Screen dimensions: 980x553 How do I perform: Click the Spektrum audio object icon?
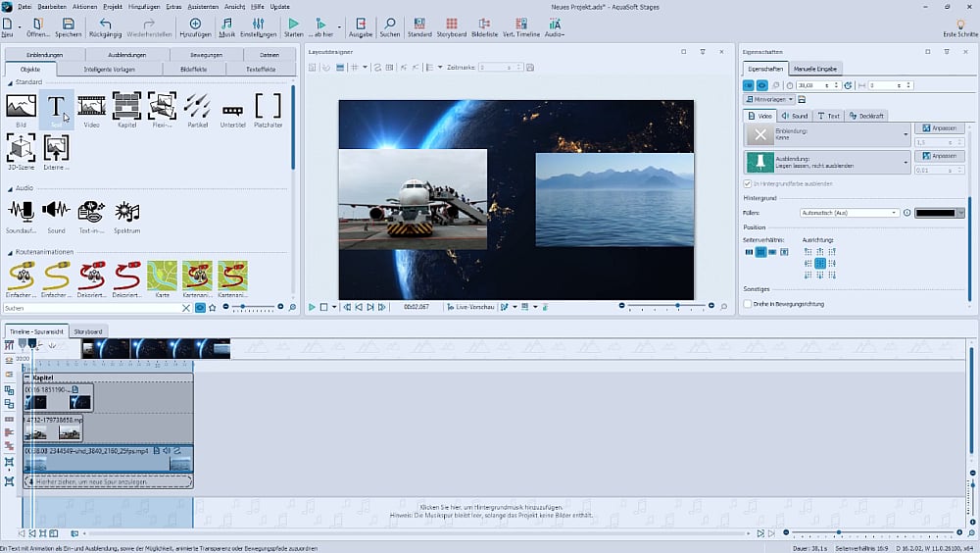click(126, 211)
